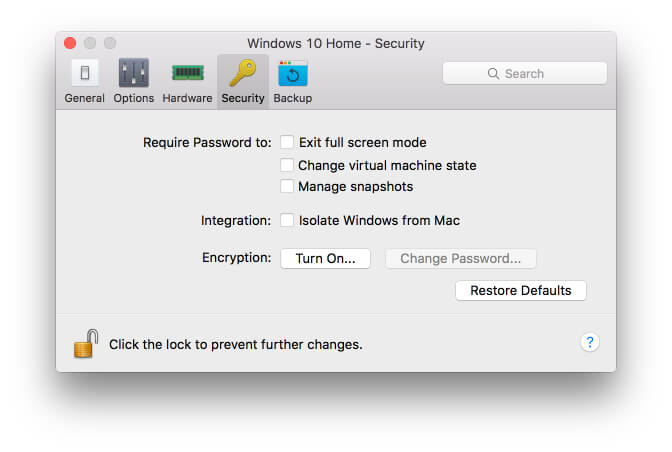The height and width of the screenshot is (452, 672).
Task: Tick the Manage snapshots checkbox
Action: tap(287, 186)
